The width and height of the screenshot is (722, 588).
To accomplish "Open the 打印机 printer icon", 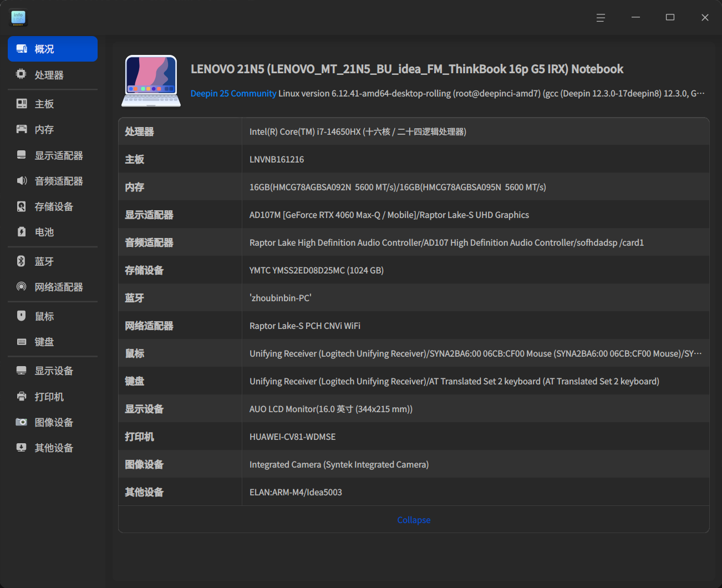I will (x=22, y=397).
